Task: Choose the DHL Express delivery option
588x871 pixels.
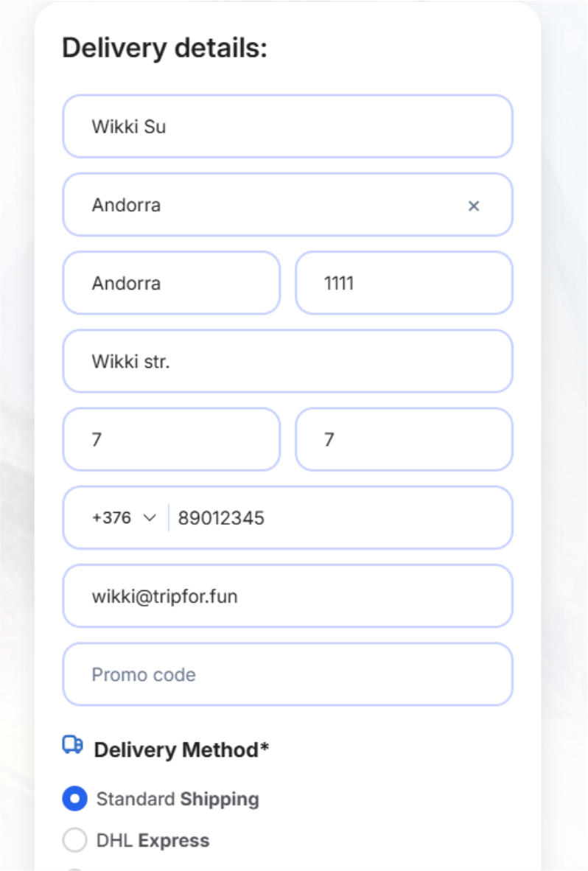Action: point(75,840)
